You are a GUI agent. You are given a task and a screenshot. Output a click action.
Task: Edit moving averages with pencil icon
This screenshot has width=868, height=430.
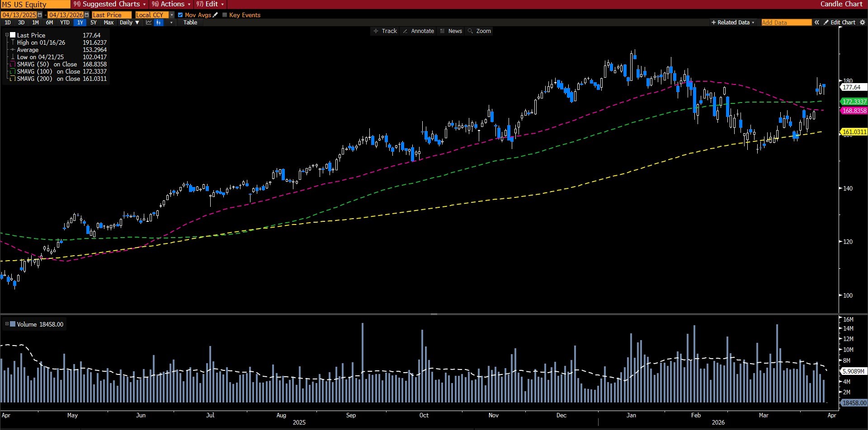(x=215, y=15)
